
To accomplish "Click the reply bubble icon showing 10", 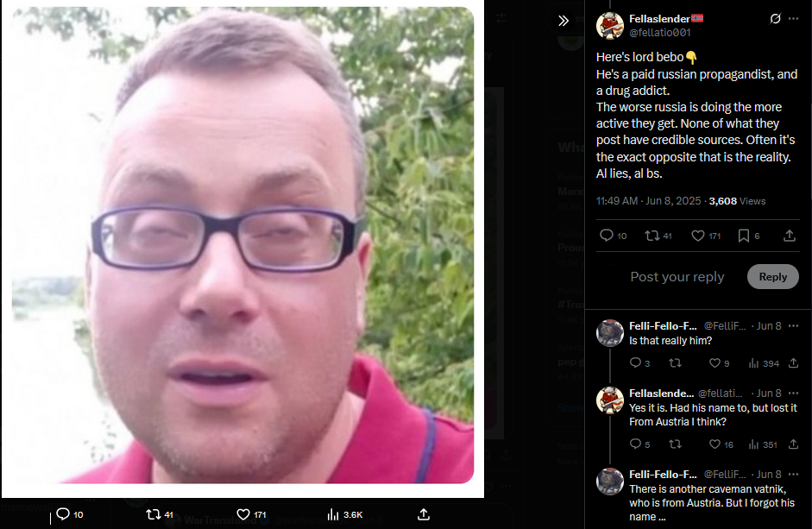I will (606, 236).
